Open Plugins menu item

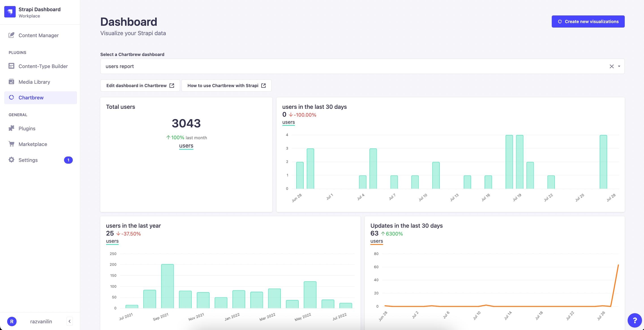(41, 128)
